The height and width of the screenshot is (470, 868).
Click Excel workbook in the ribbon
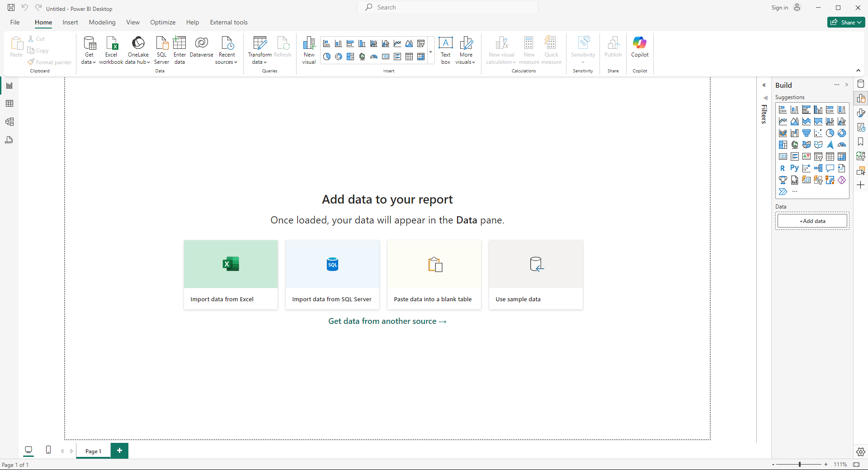(111, 50)
